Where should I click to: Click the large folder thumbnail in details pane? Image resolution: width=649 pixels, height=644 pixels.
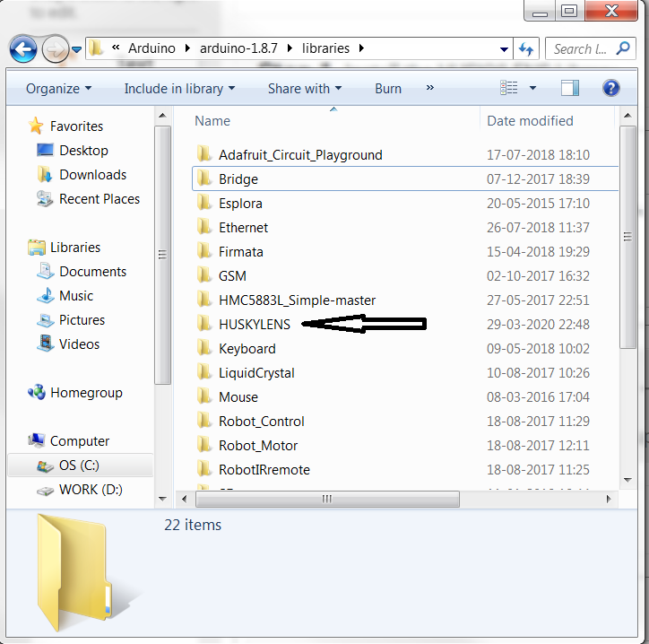(81, 572)
